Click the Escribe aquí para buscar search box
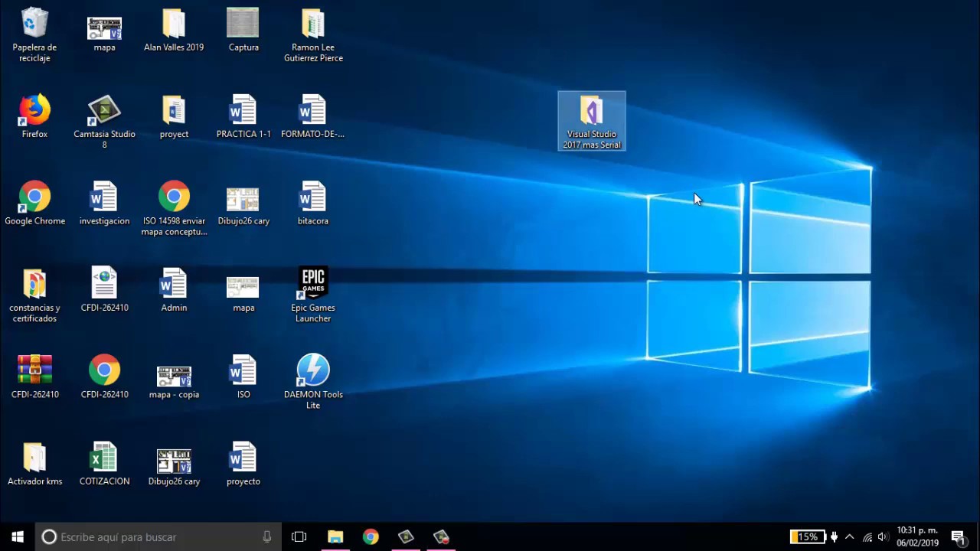The height and width of the screenshot is (551, 980). [x=159, y=536]
